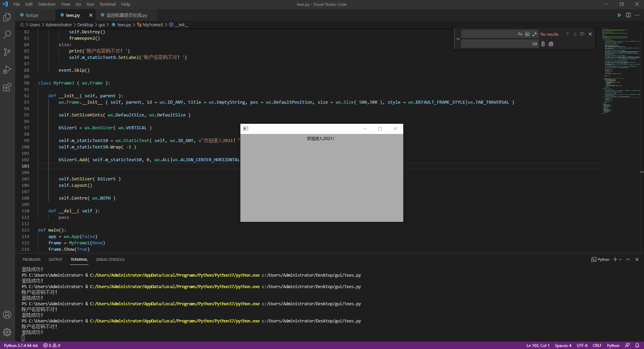The height and width of the screenshot is (349, 644).
Task: Open the Accounts menu icon
Action: coord(7,315)
